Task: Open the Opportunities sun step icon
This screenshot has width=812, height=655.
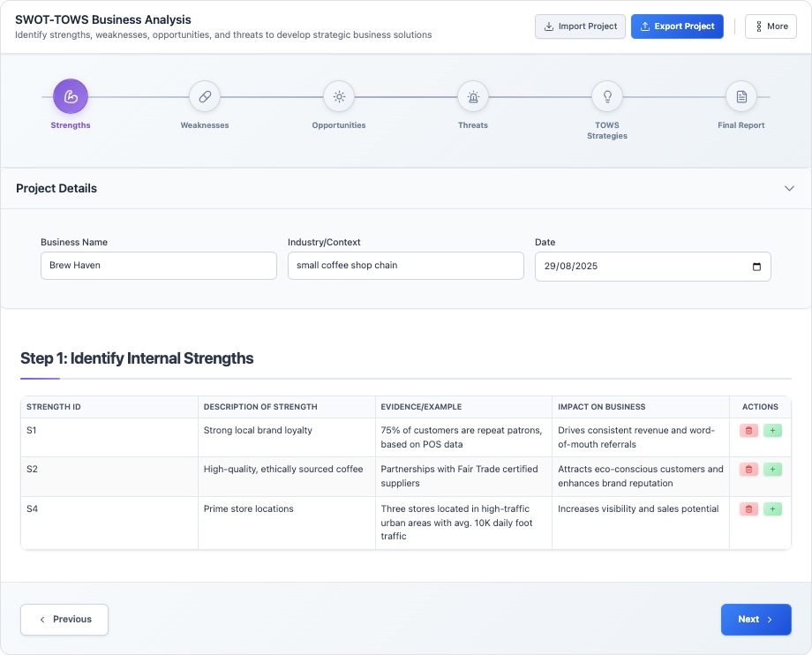Action: [339, 96]
